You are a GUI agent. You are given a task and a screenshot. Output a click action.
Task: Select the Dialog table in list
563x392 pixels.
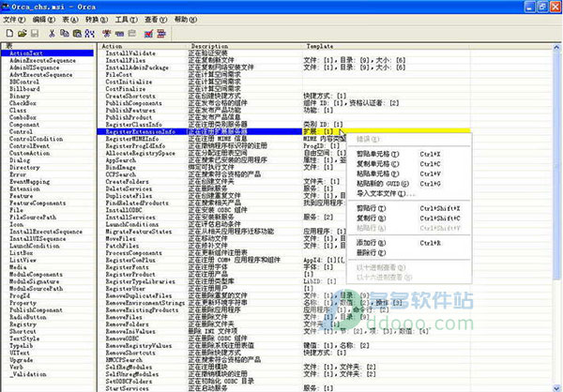click(x=20, y=160)
